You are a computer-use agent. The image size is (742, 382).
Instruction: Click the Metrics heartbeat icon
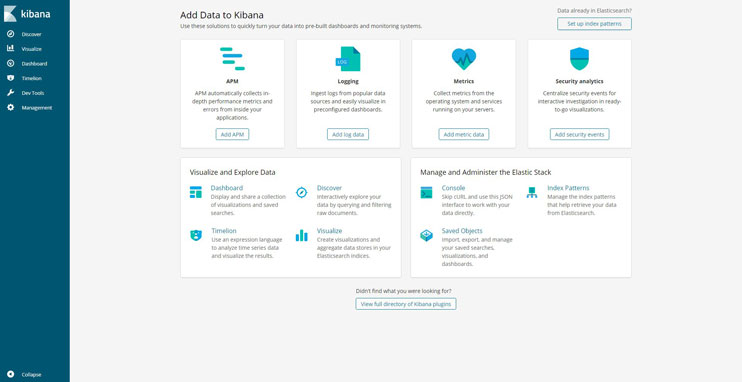pyautogui.click(x=464, y=59)
